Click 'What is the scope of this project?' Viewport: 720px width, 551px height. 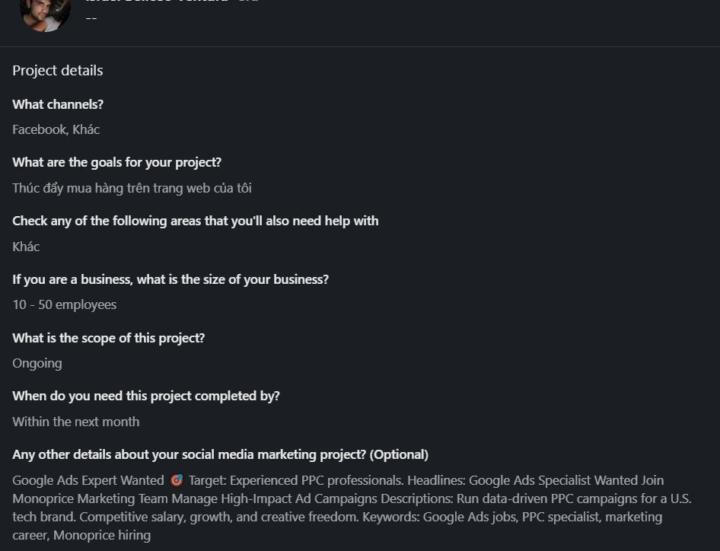108,338
